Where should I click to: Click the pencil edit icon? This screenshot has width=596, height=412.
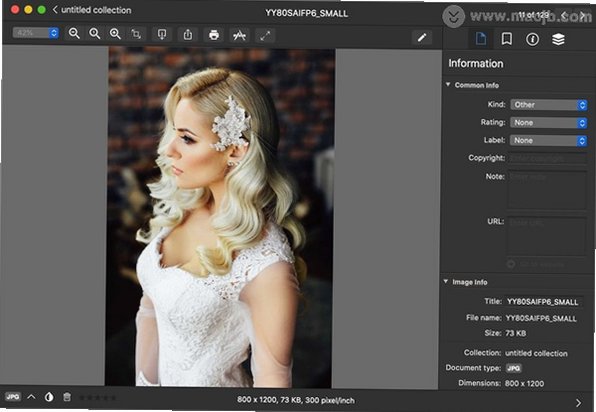coord(422,37)
